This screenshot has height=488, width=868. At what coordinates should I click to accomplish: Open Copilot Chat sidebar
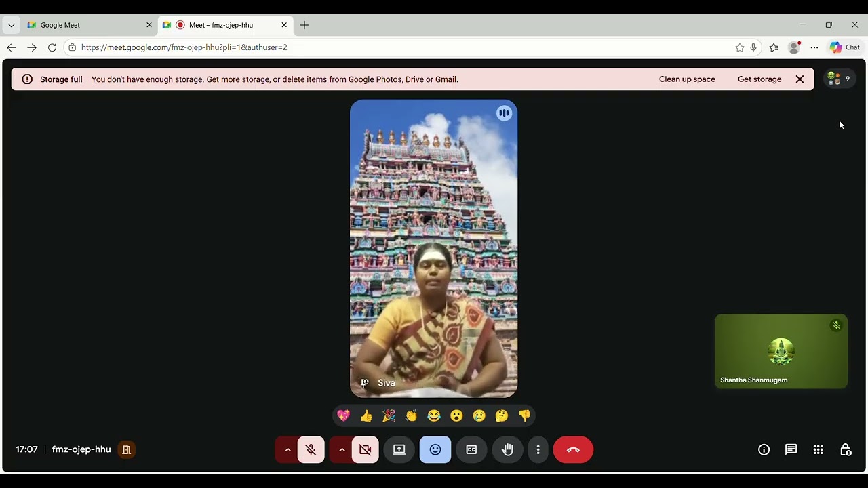click(x=844, y=47)
